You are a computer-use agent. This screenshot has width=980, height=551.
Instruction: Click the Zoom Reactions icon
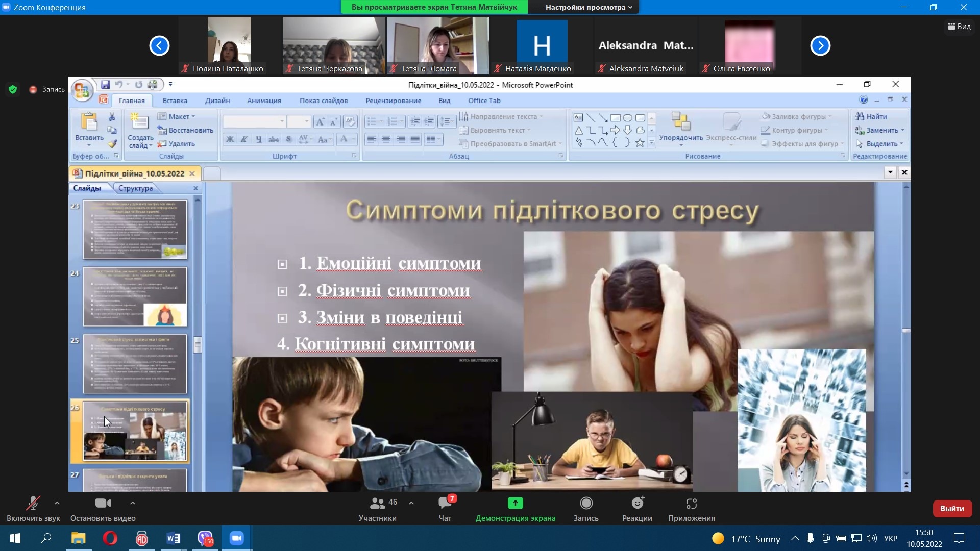point(637,504)
